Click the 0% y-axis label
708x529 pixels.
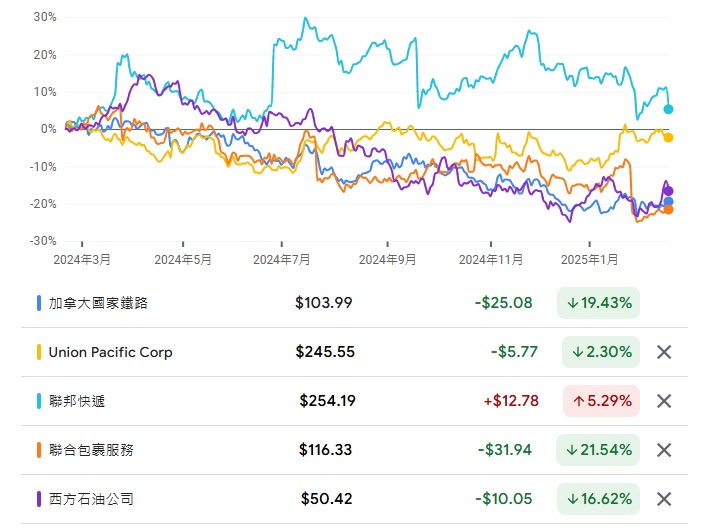(49, 129)
